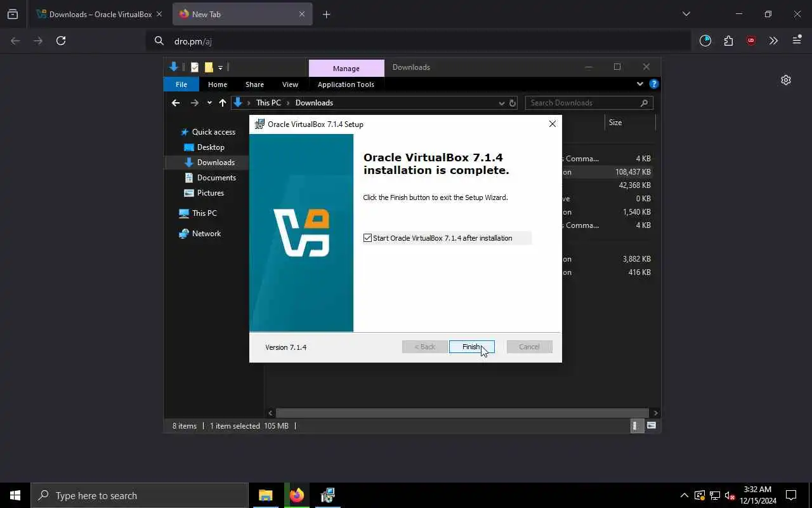Click Explorer back arrow button
The height and width of the screenshot is (508, 812).
click(176, 103)
